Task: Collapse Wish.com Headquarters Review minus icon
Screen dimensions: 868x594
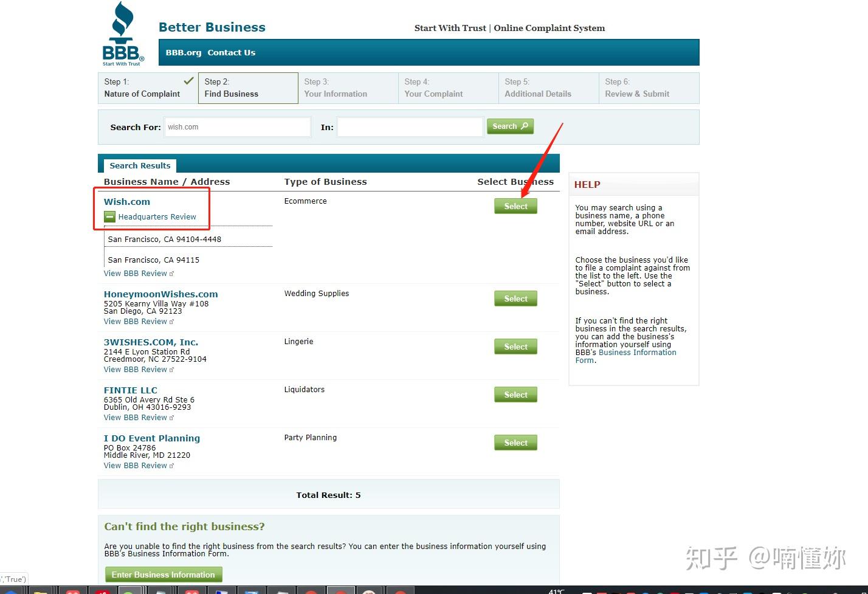Action: coord(109,216)
